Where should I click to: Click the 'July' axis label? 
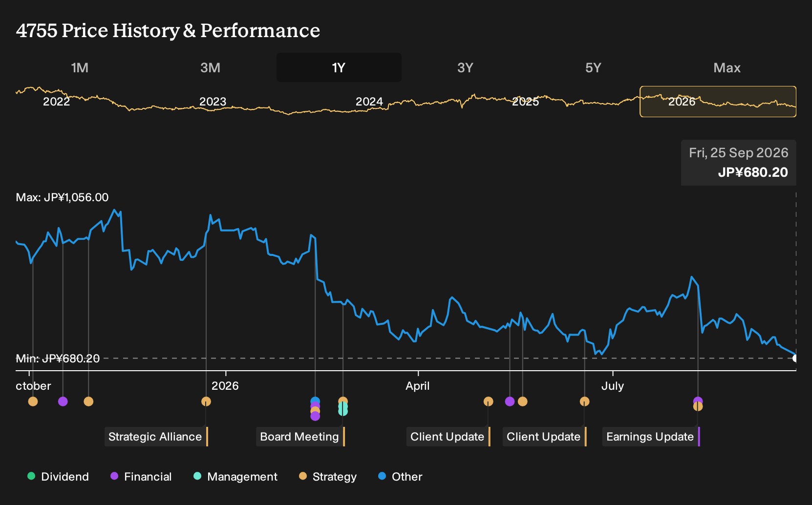pos(613,386)
